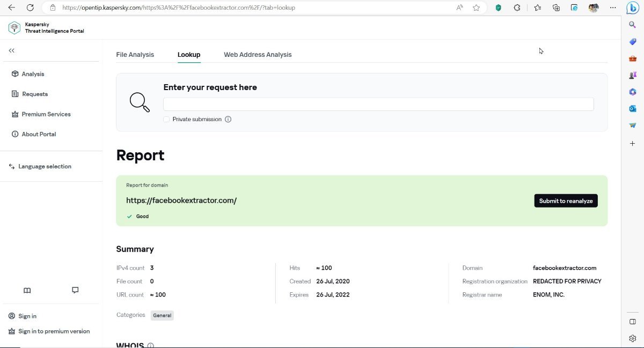Open browser Settings and more menu
Image resolution: width=644 pixels, height=348 pixels.
(613, 8)
